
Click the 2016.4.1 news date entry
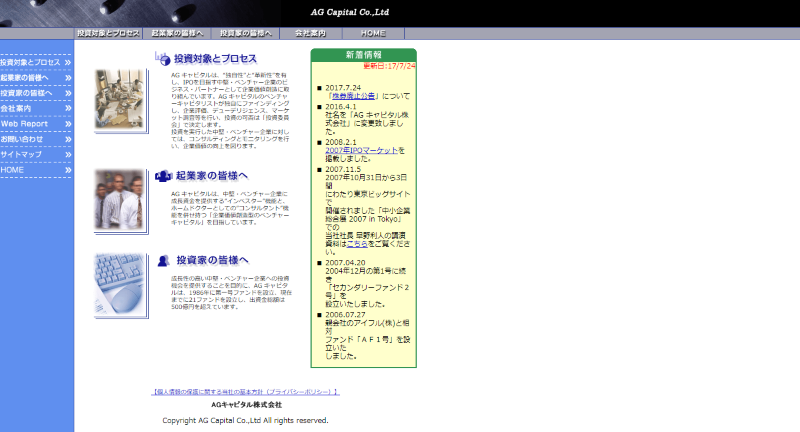point(341,107)
